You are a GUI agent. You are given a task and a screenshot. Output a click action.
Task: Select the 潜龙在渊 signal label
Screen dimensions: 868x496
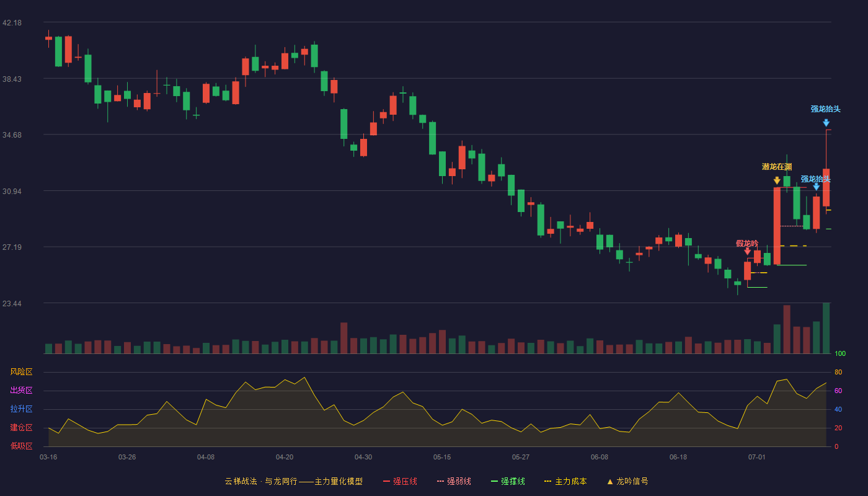[777, 167]
